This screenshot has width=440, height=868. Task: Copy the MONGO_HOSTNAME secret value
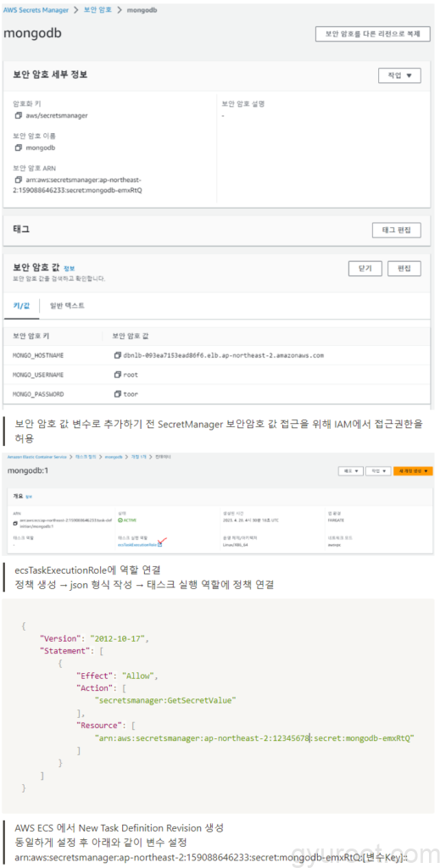(117, 355)
